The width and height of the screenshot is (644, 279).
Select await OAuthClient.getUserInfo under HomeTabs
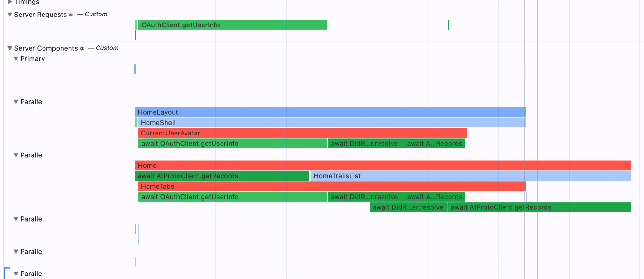[x=232, y=197]
